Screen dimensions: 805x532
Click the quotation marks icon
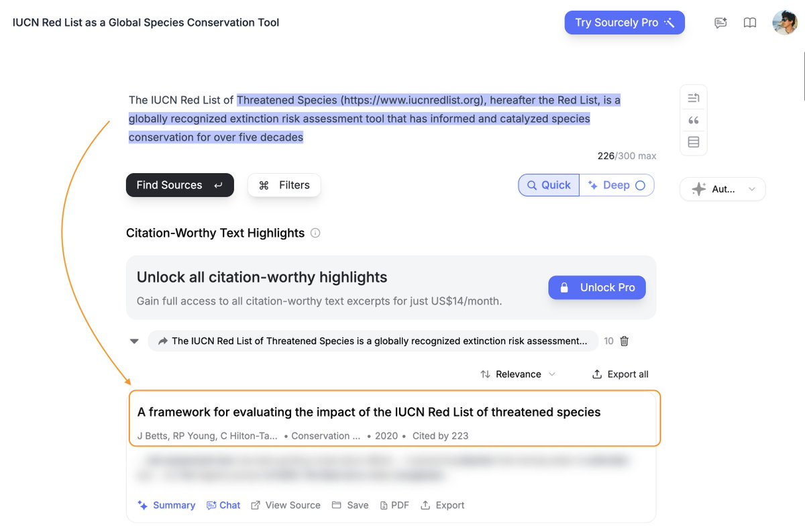click(694, 120)
